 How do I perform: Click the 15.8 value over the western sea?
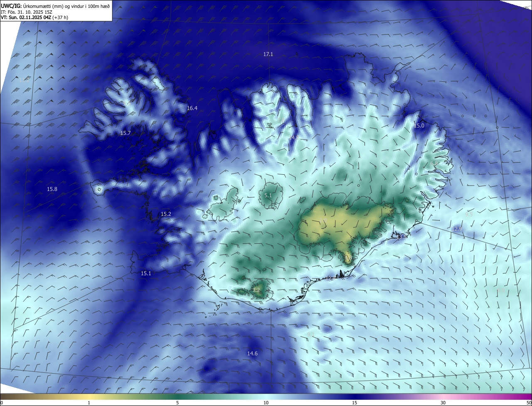[x=52, y=189]
